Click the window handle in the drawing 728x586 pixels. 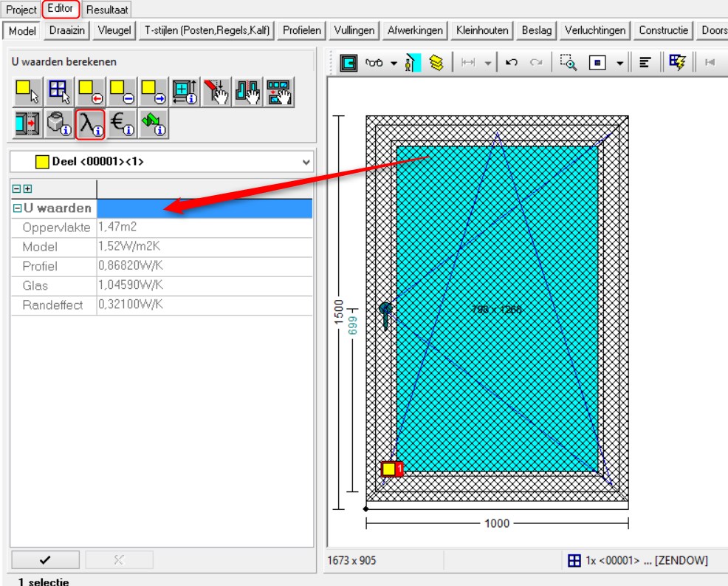pos(385,315)
